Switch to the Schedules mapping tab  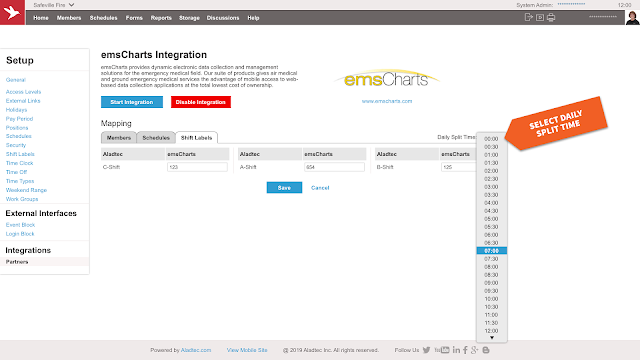(x=156, y=138)
